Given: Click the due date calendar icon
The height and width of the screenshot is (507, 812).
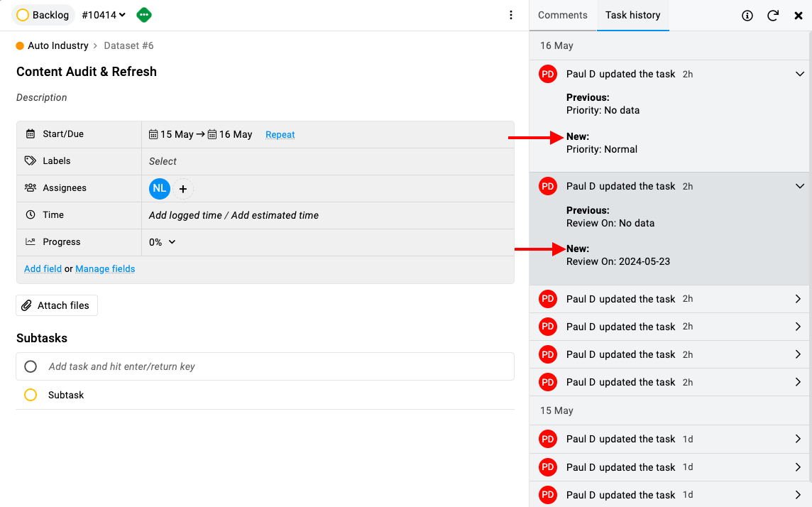Looking at the screenshot, I should pos(212,135).
